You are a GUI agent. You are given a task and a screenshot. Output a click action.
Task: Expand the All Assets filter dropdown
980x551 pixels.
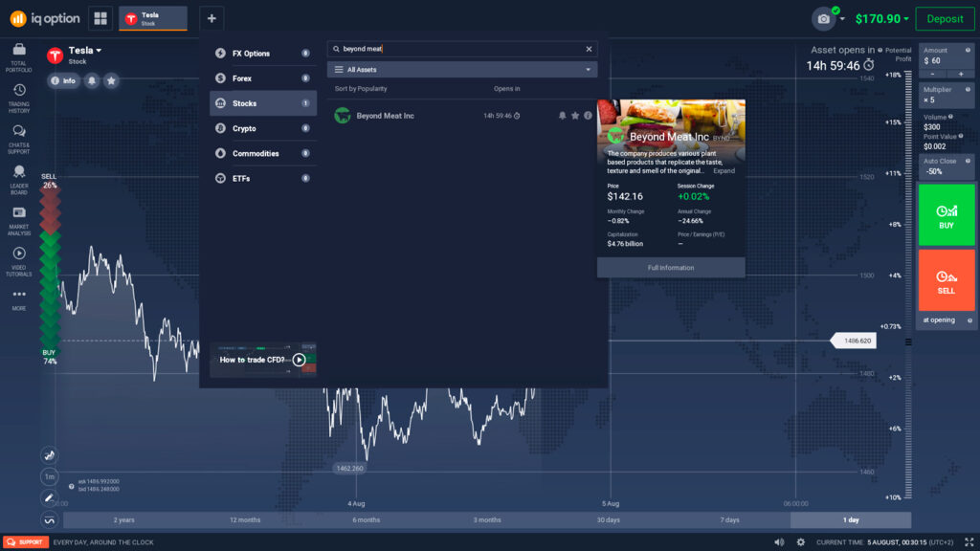pos(462,70)
